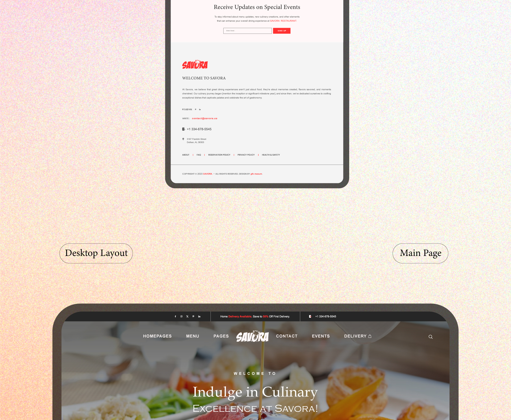511x420 pixels.
Task: Click the LinkedIn social media icon
Action: pos(199,316)
